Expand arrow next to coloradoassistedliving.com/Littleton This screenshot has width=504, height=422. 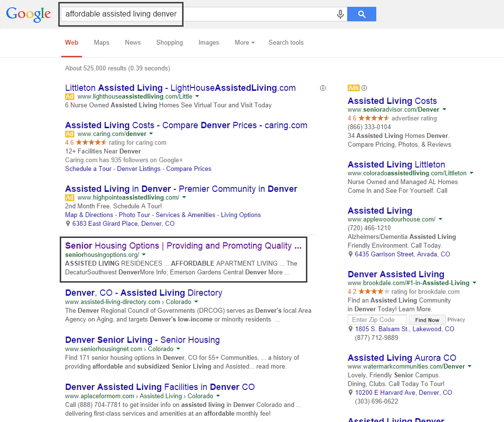[x=471, y=173]
